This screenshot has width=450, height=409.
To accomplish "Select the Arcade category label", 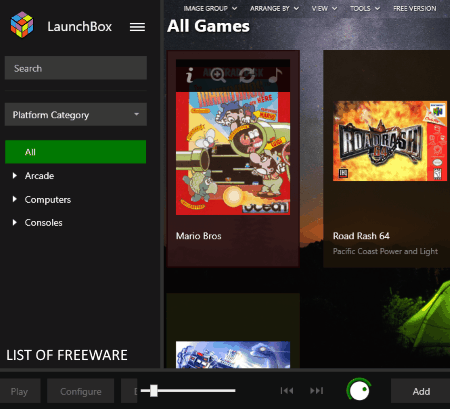I will [39, 176].
